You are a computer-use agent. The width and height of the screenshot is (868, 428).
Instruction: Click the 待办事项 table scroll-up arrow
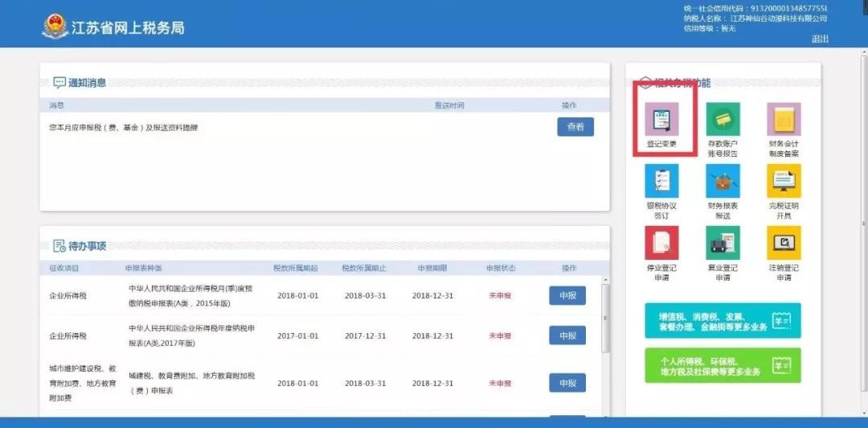pos(605,281)
